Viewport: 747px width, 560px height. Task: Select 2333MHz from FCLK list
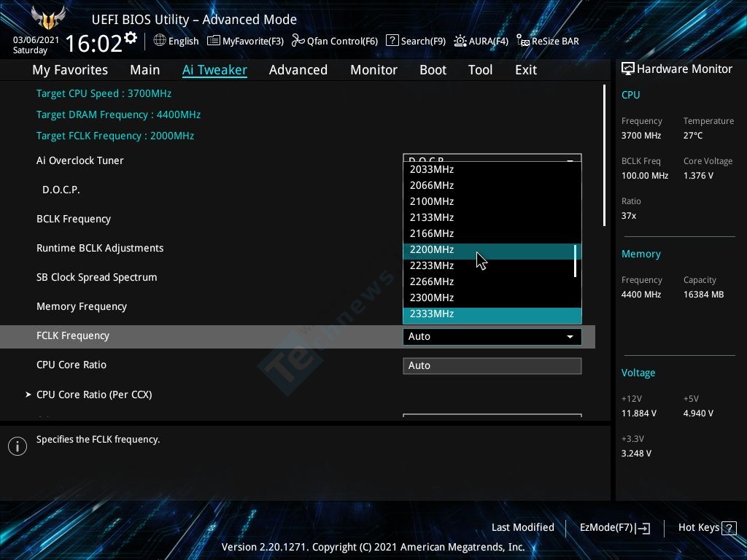click(492, 314)
